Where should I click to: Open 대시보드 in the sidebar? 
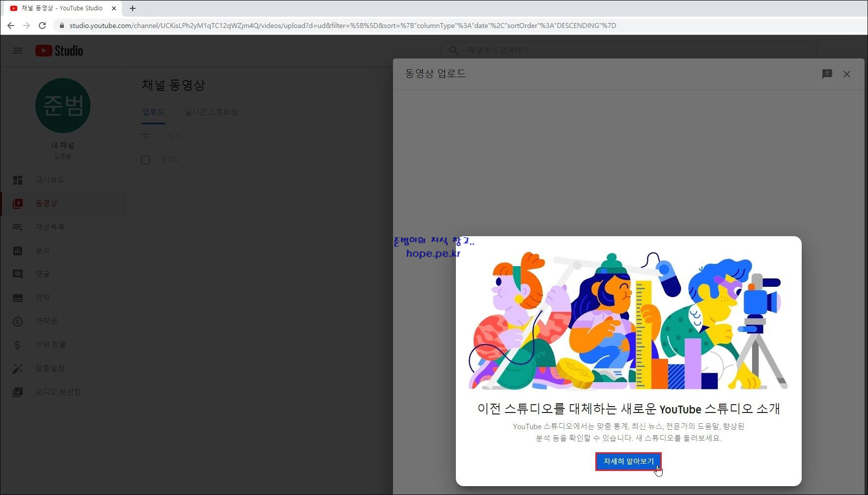tap(63, 180)
